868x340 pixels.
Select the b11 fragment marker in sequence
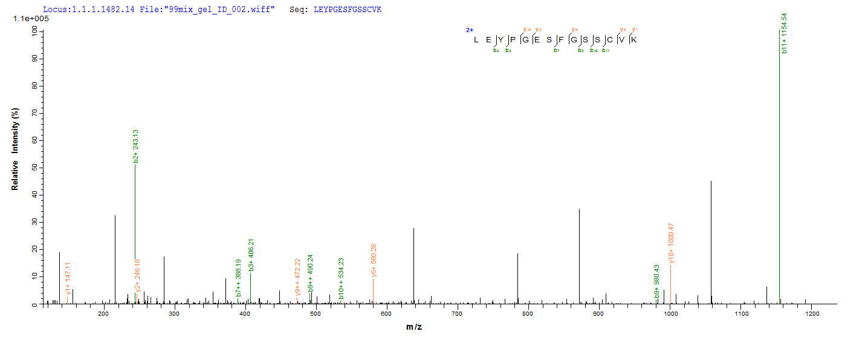(605, 50)
